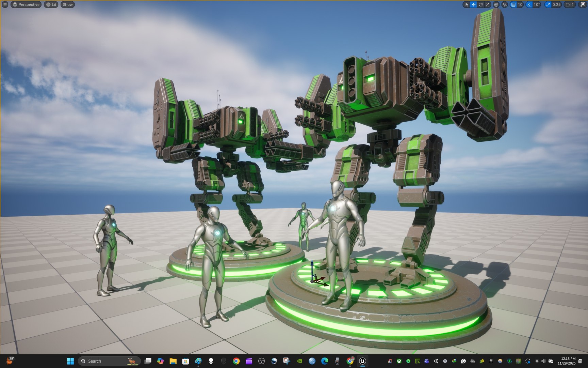
Task: Open the Perspective view mode dropdown
Action: [26, 4]
